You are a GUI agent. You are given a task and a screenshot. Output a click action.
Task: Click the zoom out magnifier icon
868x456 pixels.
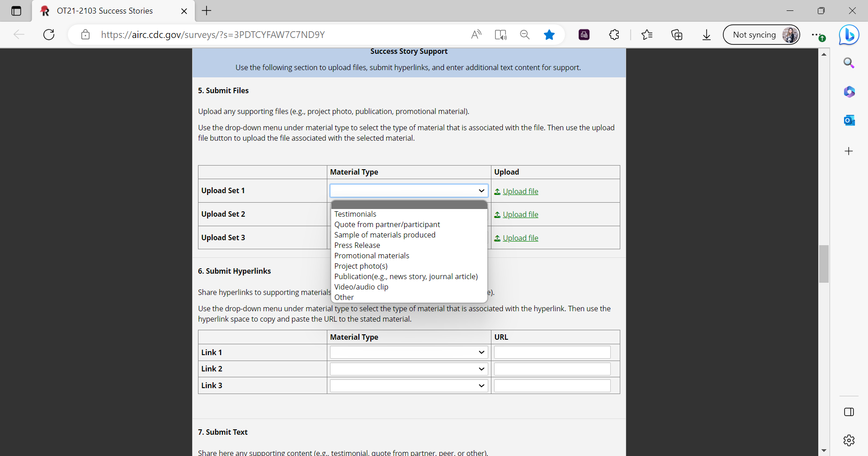[x=524, y=35]
